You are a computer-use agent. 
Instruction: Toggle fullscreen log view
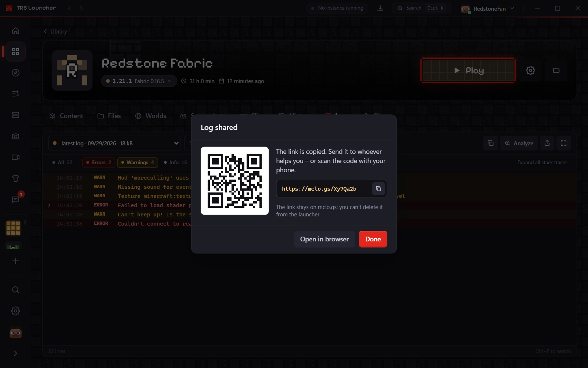click(x=564, y=143)
